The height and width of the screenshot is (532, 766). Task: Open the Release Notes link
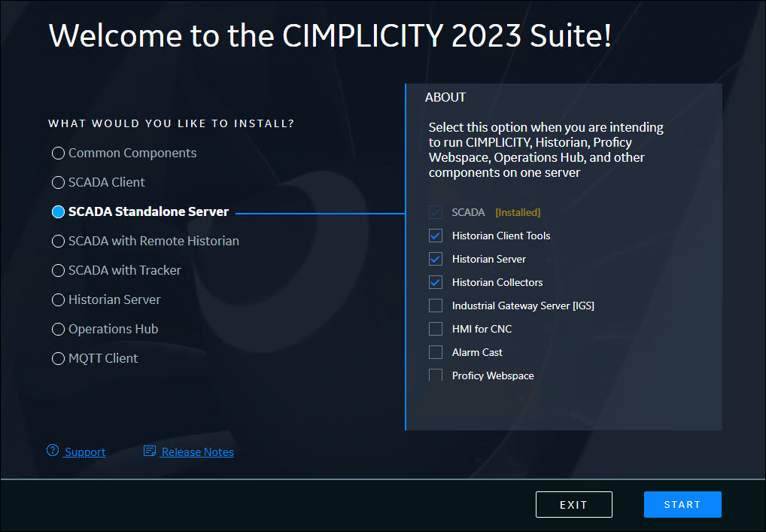tap(197, 452)
